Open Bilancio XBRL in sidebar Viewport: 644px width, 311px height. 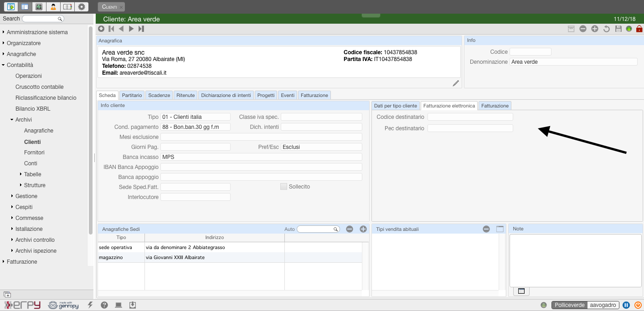point(33,109)
